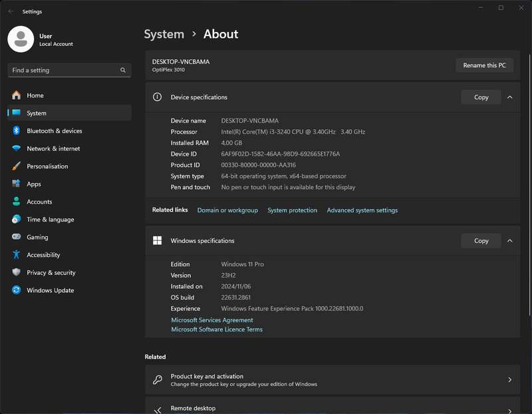Click the Remote desktop icon
Viewport: 532px width, 414px height.
click(x=158, y=410)
